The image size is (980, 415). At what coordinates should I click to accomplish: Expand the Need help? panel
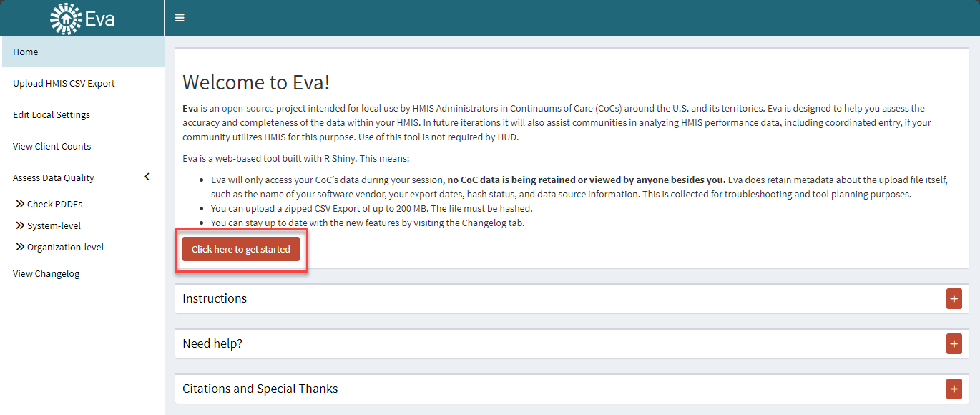[x=954, y=344]
